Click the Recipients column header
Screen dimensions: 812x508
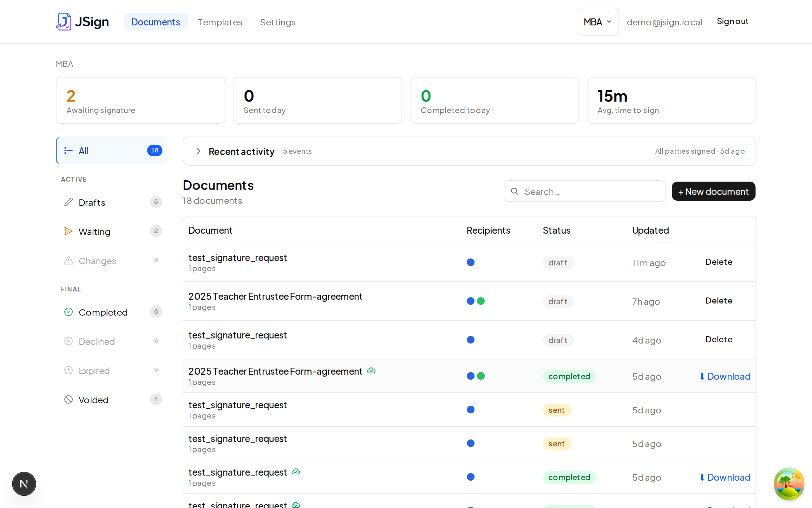488,230
